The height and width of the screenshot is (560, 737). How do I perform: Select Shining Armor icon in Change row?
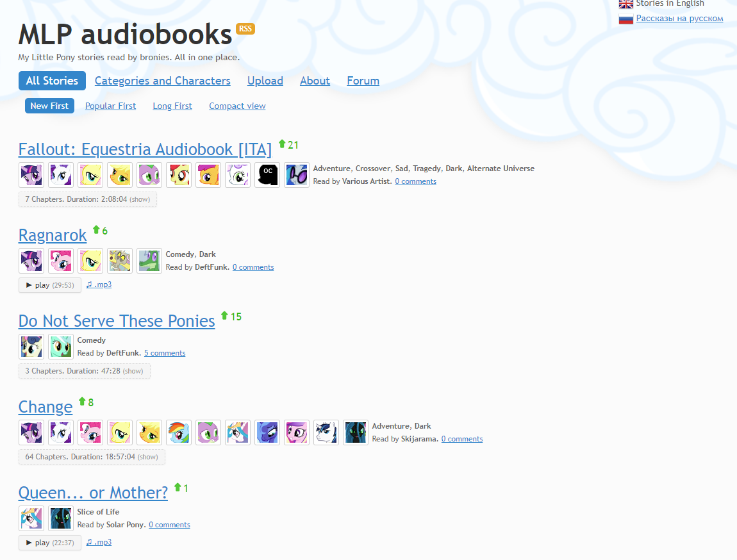coord(326,432)
